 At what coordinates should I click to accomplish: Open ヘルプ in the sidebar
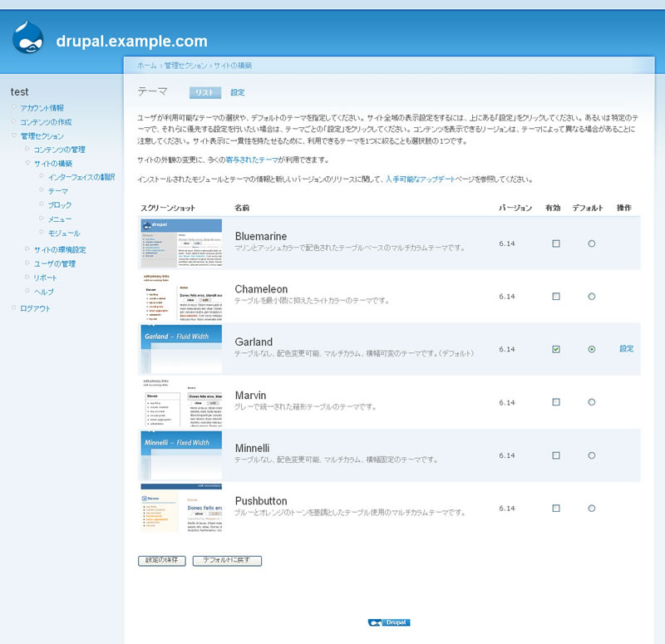click(44, 292)
